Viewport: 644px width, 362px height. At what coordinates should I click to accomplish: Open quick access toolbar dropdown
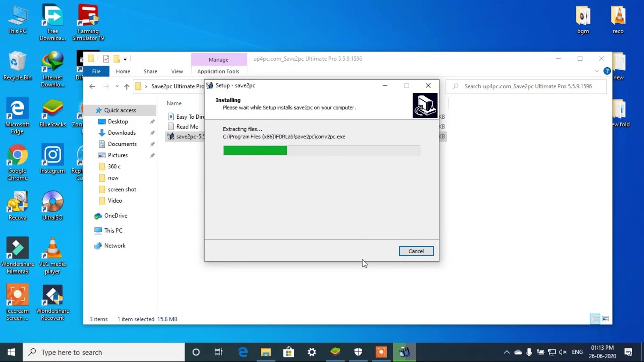(x=125, y=59)
